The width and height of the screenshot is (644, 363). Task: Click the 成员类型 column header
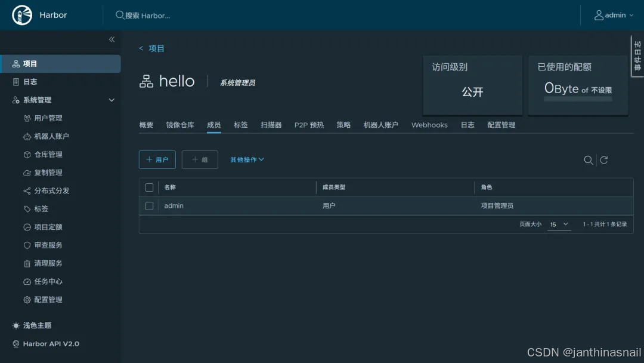point(333,187)
